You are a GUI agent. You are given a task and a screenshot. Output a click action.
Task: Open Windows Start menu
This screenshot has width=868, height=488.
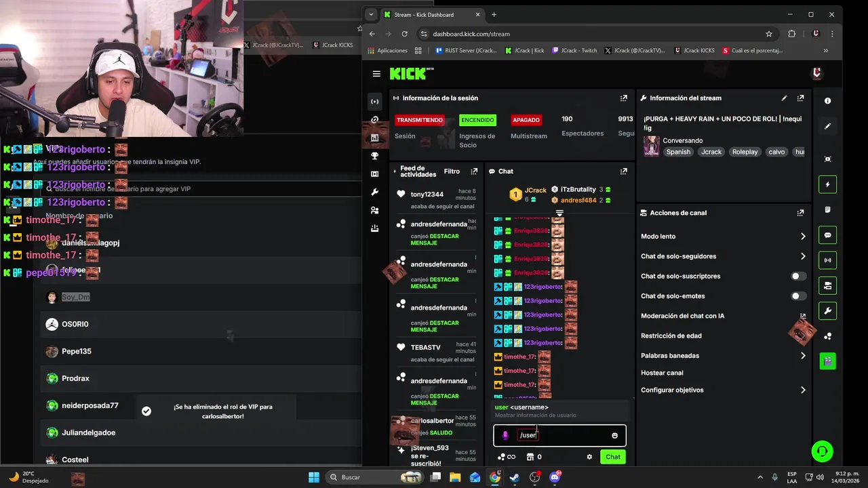tap(314, 477)
